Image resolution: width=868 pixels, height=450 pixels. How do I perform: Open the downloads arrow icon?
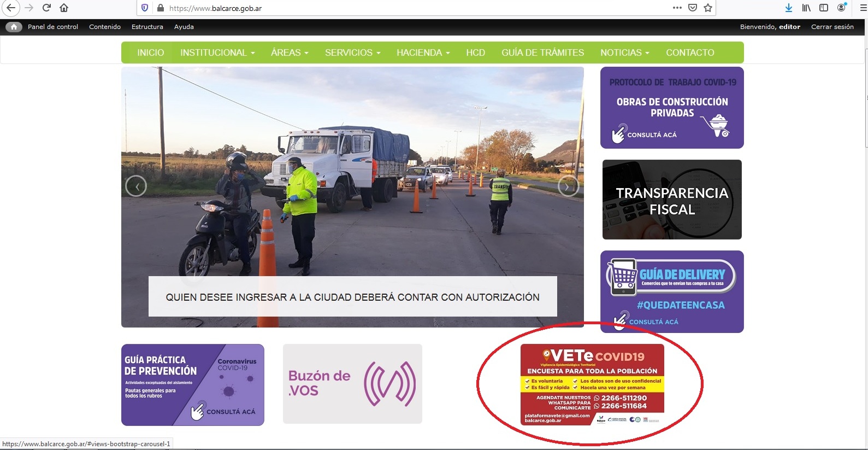(x=788, y=8)
